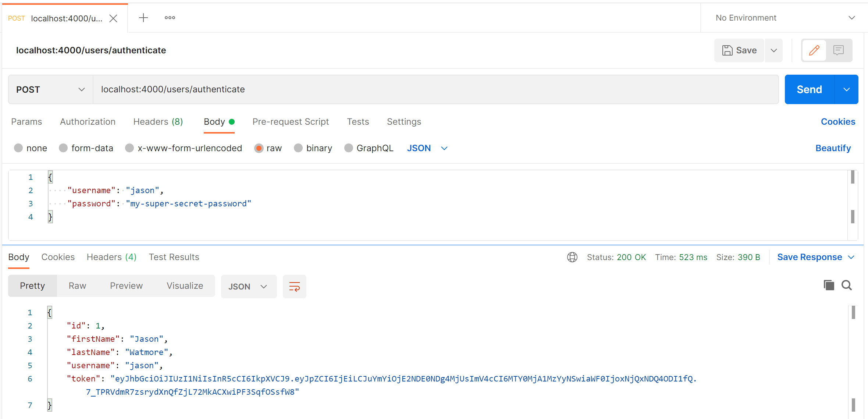This screenshot has width=868, height=419.
Task: Open the POST method dropdown
Action: (50, 89)
